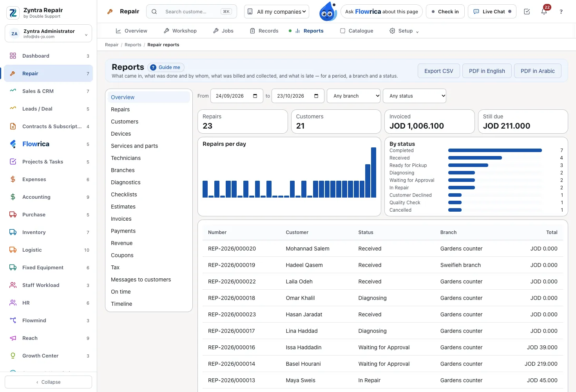Screen dimensions: 576x392
Task: Click the Reach megaphone icon in sidebar
Action: click(13, 338)
